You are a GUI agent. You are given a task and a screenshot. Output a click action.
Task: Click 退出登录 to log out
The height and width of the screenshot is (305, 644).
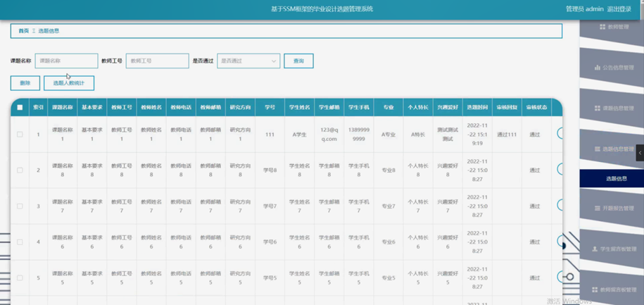(x=619, y=9)
